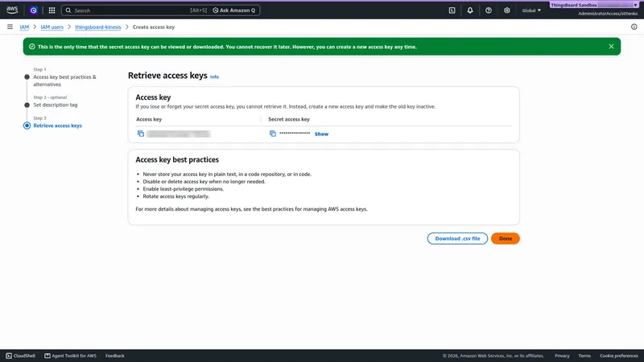Open Cookie preferences in footer
The image size is (644, 362).
(618, 356)
